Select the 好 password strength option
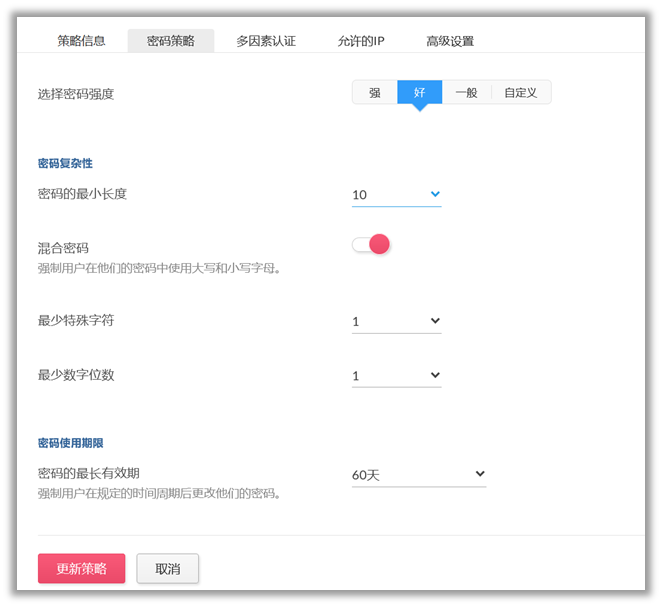Image resolution: width=662 pixels, height=607 pixels. point(419,93)
